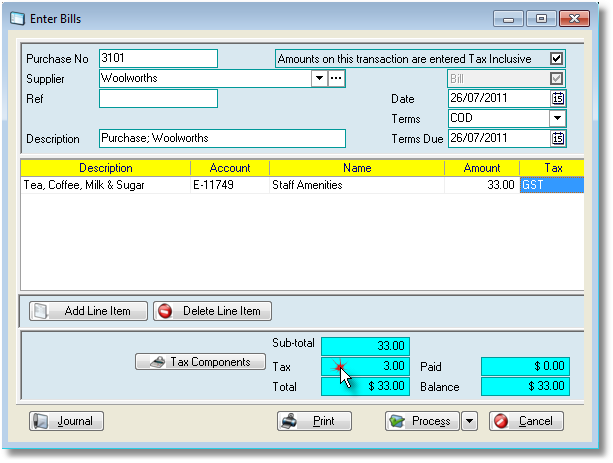
Task: Click the Enter Bills window title icon
Action: click(x=17, y=18)
